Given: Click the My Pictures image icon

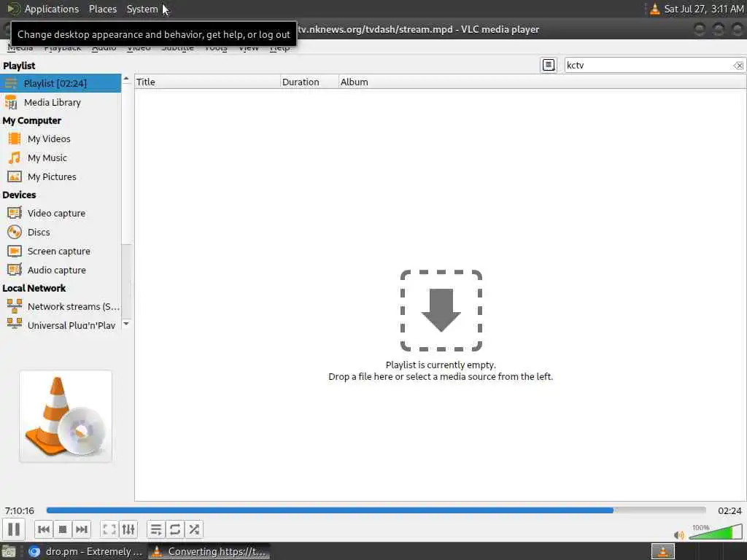Looking at the screenshot, I should click(x=15, y=176).
